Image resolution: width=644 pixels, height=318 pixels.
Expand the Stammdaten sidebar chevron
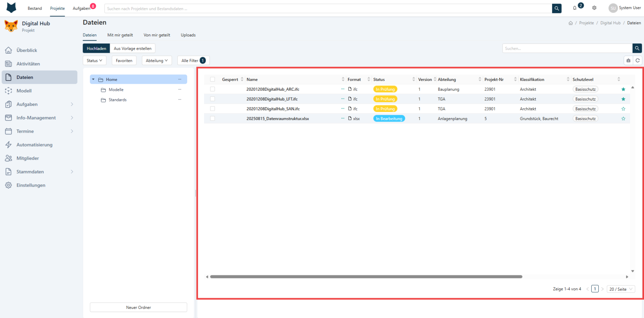pyautogui.click(x=72, y=172)
